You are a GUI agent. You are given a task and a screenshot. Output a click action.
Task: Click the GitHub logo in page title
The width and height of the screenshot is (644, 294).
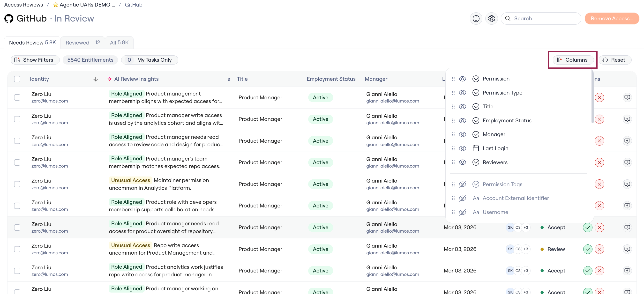click(x=9, y=18)
